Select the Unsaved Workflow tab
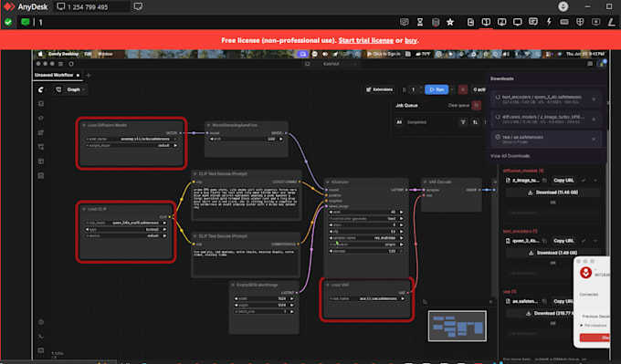 tap(57, 75)
